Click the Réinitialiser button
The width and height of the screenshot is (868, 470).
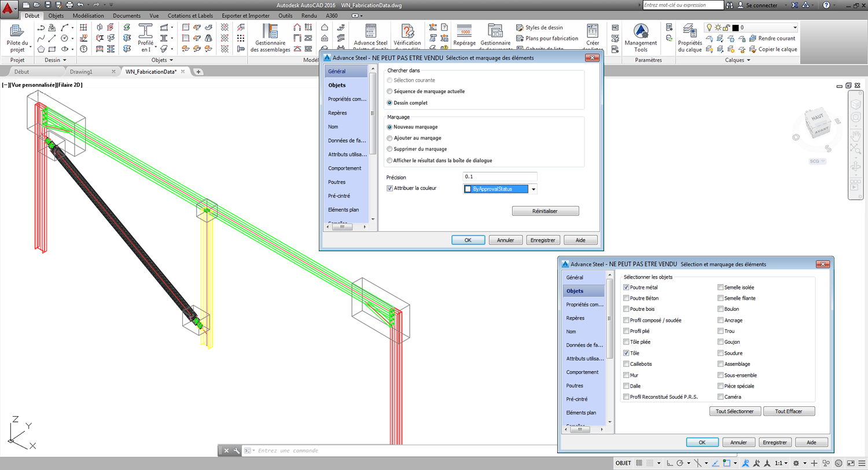(x=545, y=211)
